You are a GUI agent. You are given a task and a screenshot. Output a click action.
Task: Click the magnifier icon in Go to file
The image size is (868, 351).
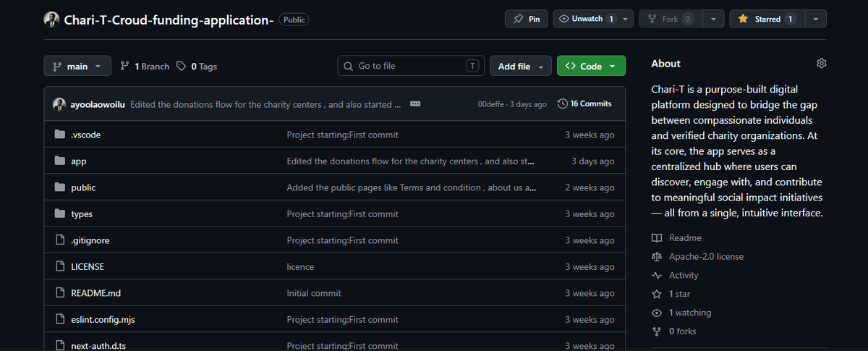(348, 66)
